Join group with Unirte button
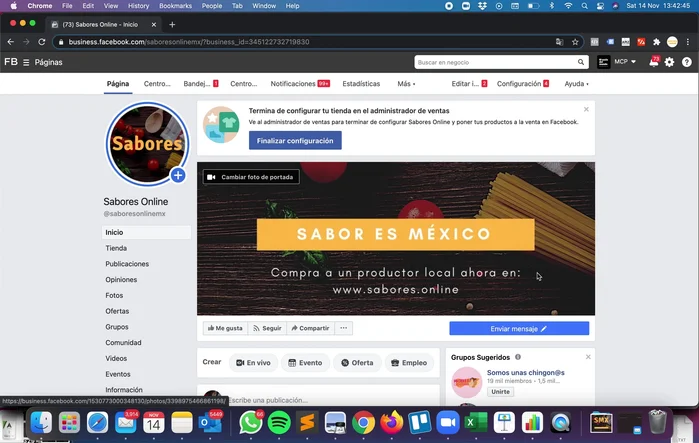This screenshot has height=443, width=699. [500, 392]
